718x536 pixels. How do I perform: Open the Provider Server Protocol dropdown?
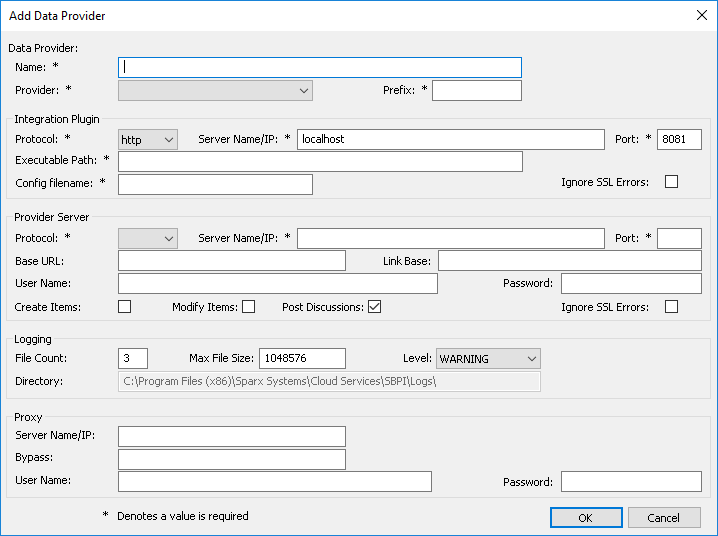coord(147,238)
